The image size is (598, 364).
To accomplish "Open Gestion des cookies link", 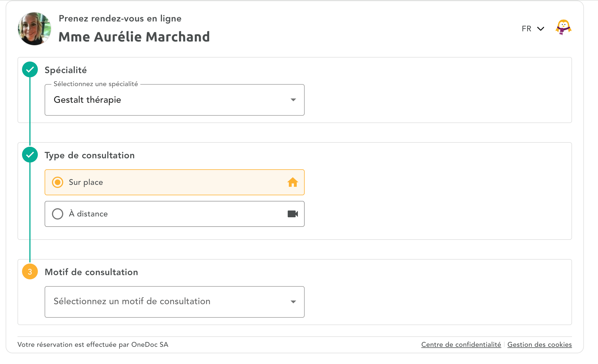I will pos(539,345).
